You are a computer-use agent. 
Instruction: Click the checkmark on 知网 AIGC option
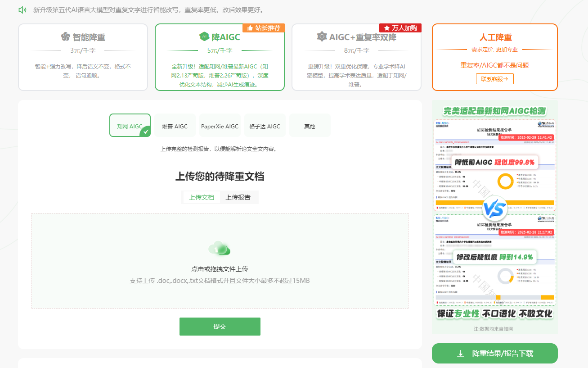click(145, 132)
